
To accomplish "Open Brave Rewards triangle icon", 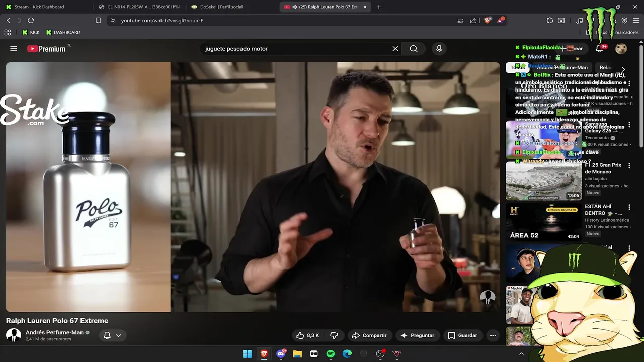I will coord(501,21).
